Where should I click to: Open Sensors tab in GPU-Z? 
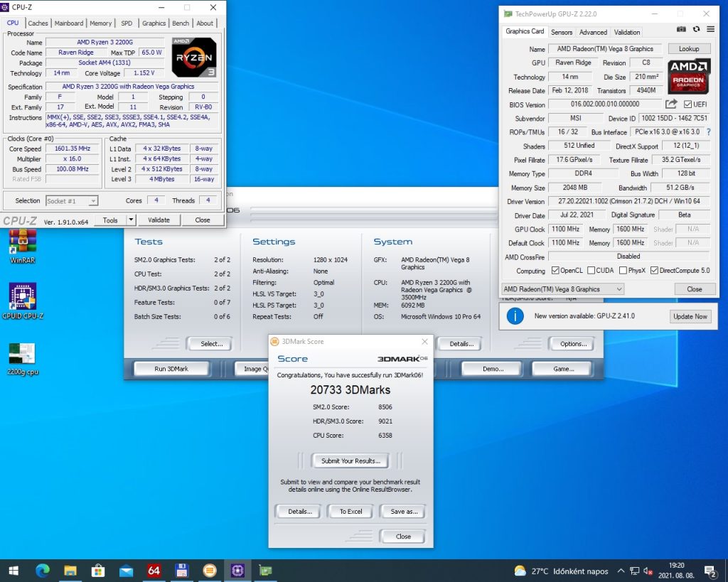tap(562, 32)
